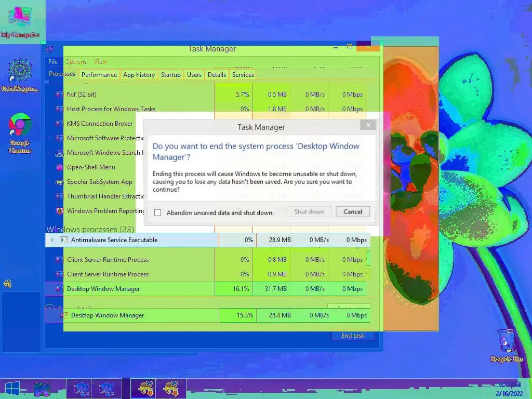Open the File menu
Screen dimensions: 532x399
click(53, 62)
